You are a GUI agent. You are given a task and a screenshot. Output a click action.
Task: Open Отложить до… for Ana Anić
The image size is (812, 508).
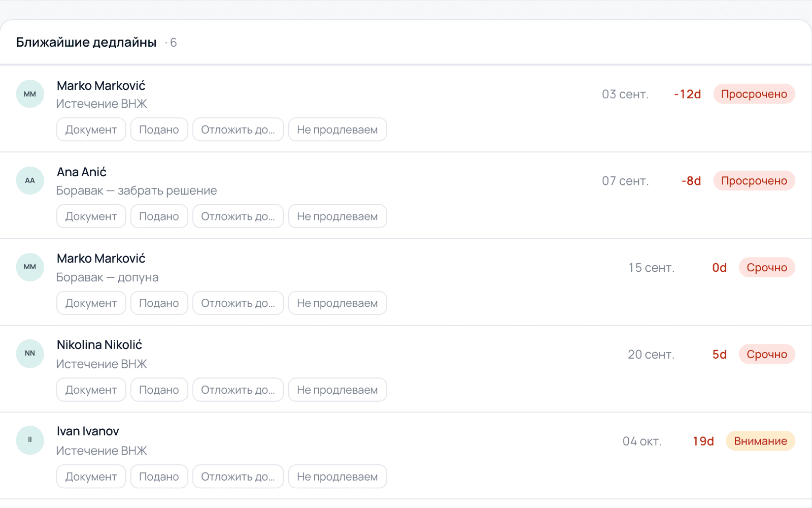click(238, 216)
